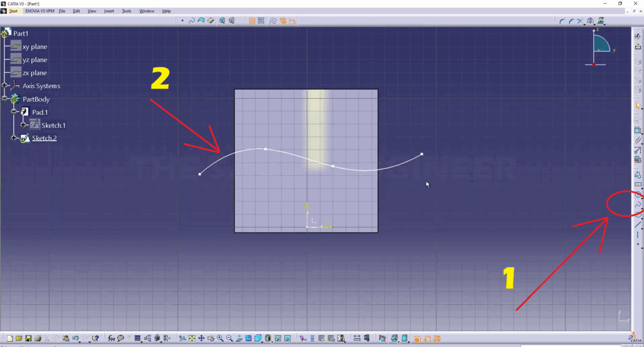Viewport: 644px width, 347px height.
Task: Open the Formula f(x) tool
Action: click(x=111, y=338)
